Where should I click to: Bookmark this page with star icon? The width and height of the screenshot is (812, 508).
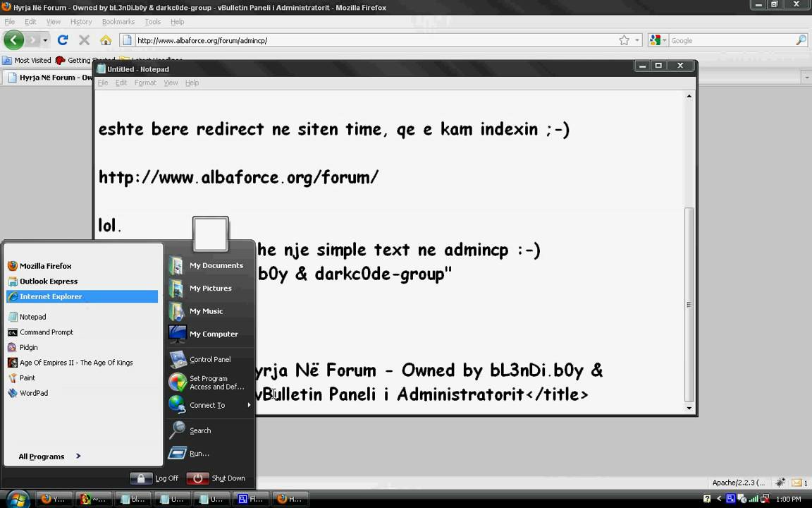pos(624,40)
